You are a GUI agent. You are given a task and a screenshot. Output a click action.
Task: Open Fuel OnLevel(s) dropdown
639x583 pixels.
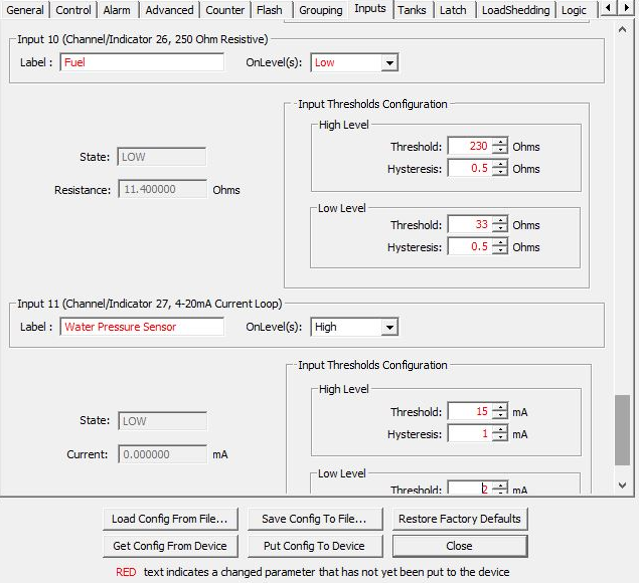click(x=389, y=63)
